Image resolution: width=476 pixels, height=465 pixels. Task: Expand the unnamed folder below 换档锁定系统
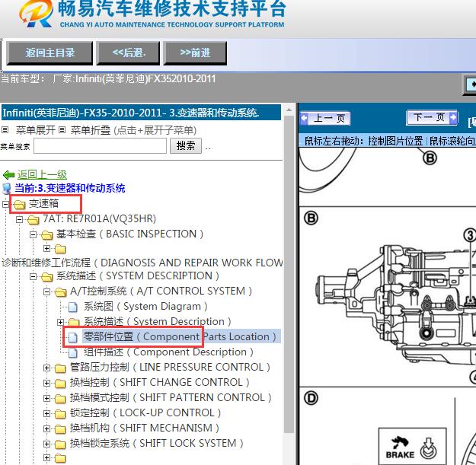pyautogui.click(x=46, y=457)
